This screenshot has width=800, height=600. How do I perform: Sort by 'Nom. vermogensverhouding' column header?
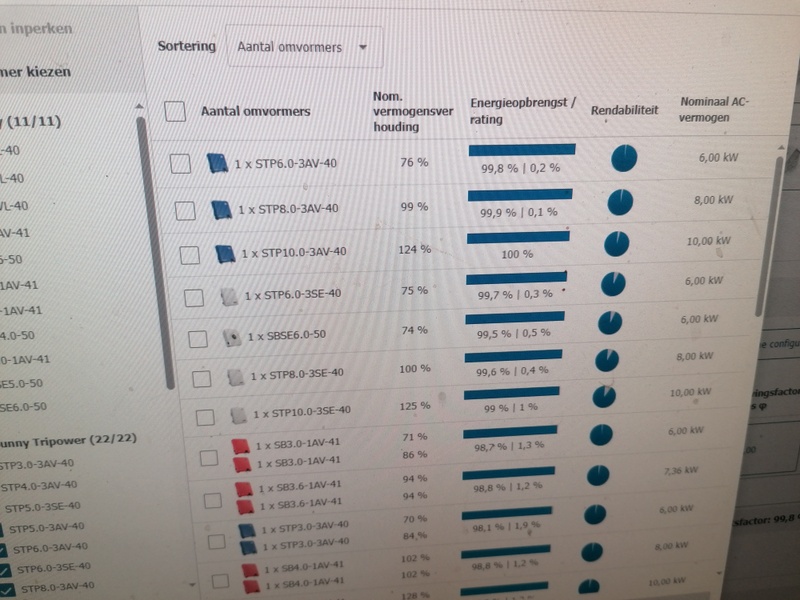click(x=412, y=111)
